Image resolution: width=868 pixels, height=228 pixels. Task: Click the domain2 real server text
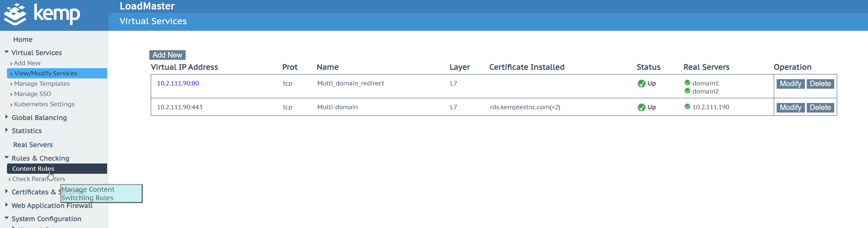tap(705, 91)
